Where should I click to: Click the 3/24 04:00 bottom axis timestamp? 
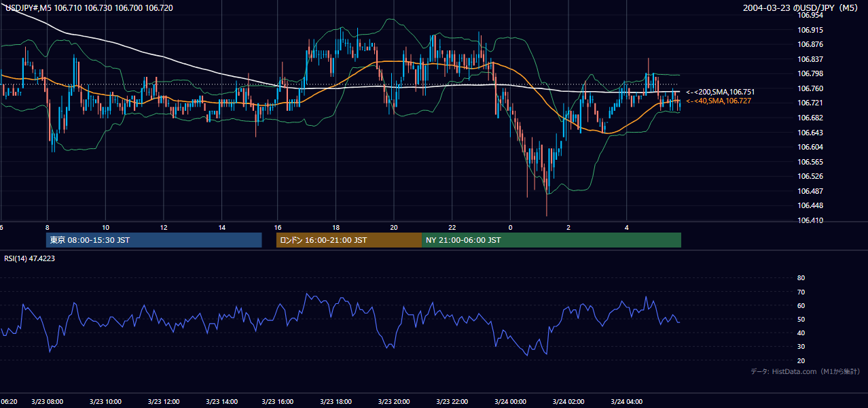click(x=627, y=401)
